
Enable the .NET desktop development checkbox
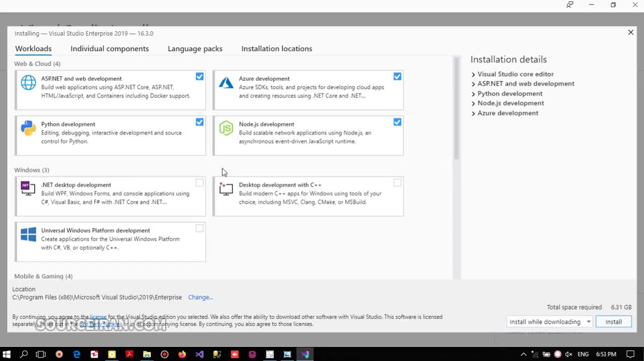pyautogui.click(x=200, y=183)
